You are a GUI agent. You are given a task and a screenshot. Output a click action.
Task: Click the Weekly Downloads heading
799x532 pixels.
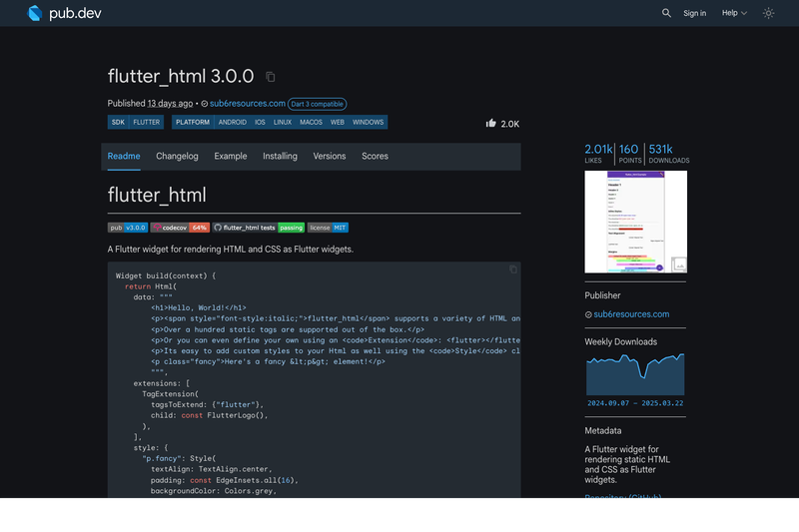coord(620,342)
